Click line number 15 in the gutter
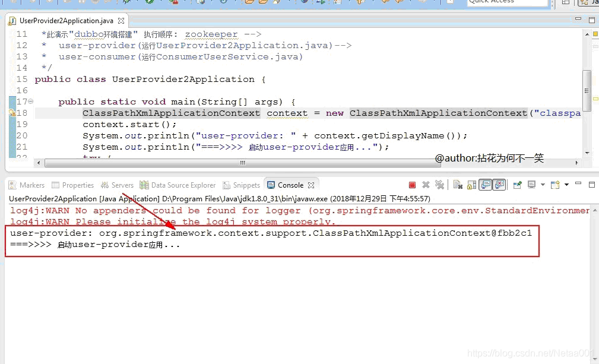 22,79
